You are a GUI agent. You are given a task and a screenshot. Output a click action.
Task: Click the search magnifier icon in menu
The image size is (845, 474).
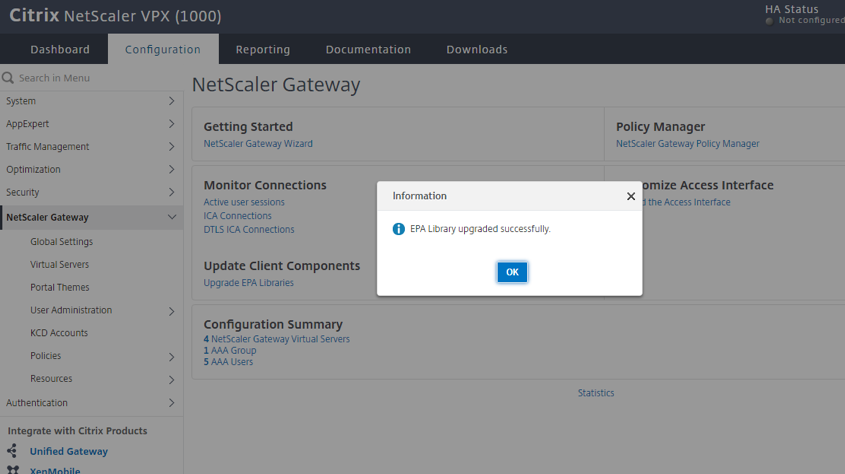click(8, 78)
